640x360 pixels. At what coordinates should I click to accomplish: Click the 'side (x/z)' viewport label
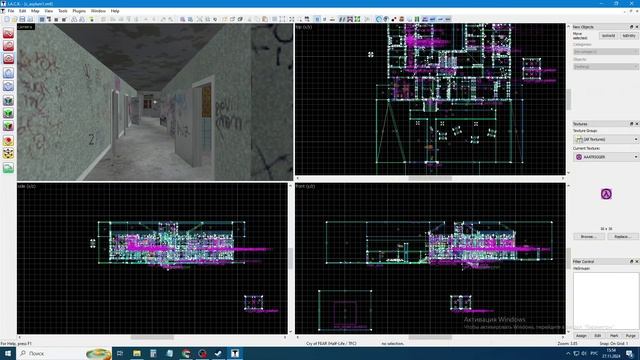pos(27,186)
